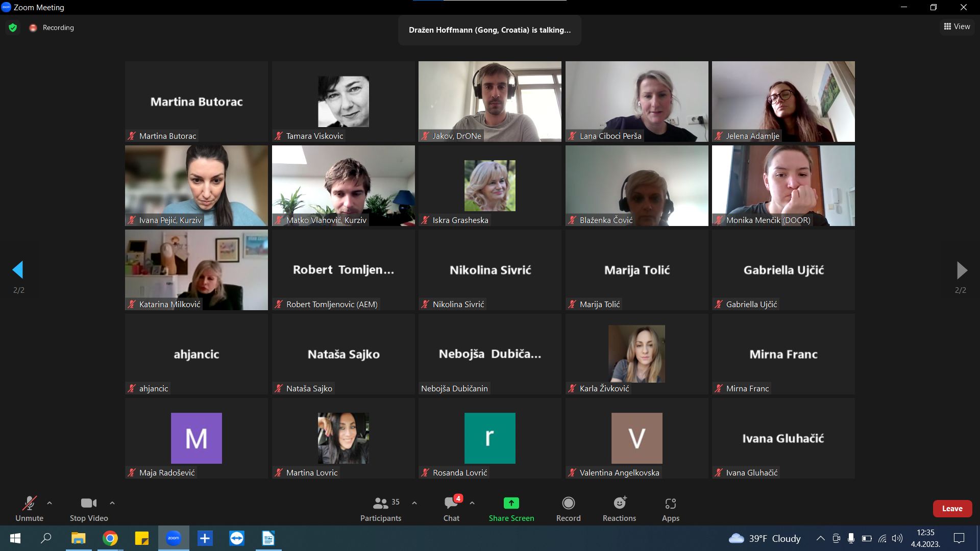980x551 pixels.
Task: Unmute the microphone
Action: click(29, 509)
